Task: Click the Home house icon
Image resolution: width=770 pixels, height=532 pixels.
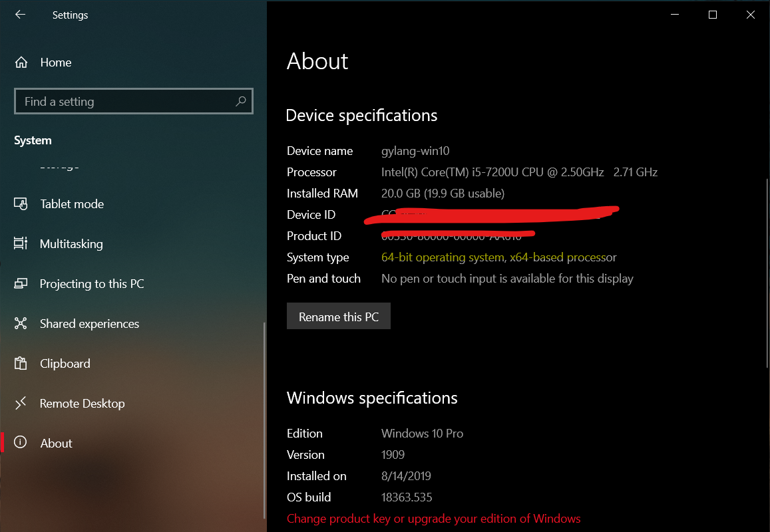Action: click(21, 63)
